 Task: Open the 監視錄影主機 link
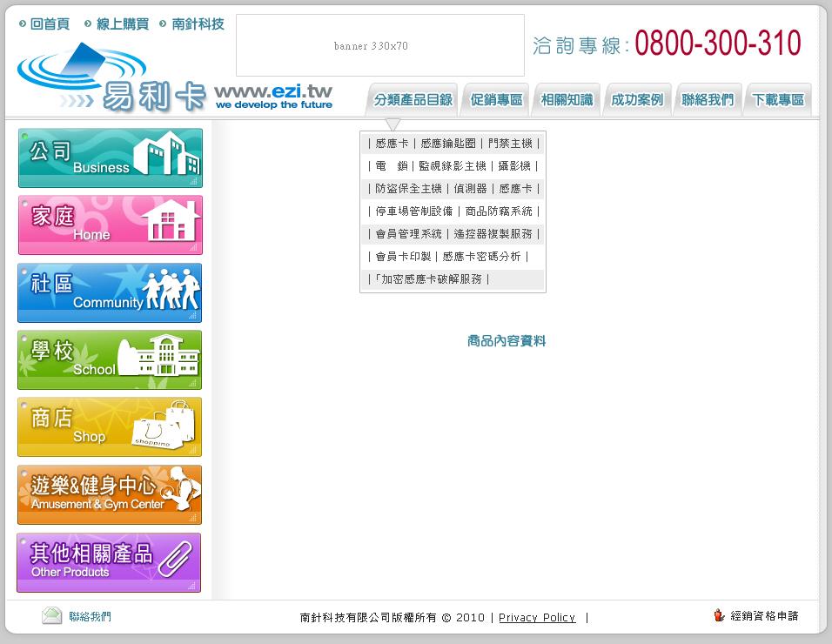452,166
